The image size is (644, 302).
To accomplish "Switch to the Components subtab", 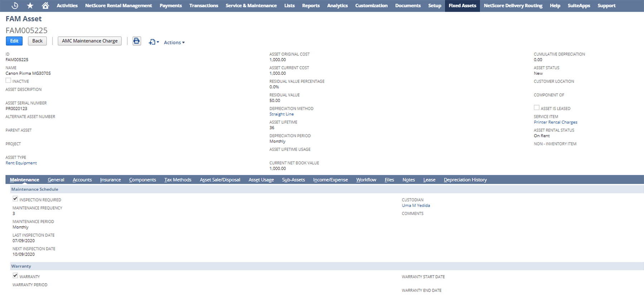I will click(x=142, y=180).
